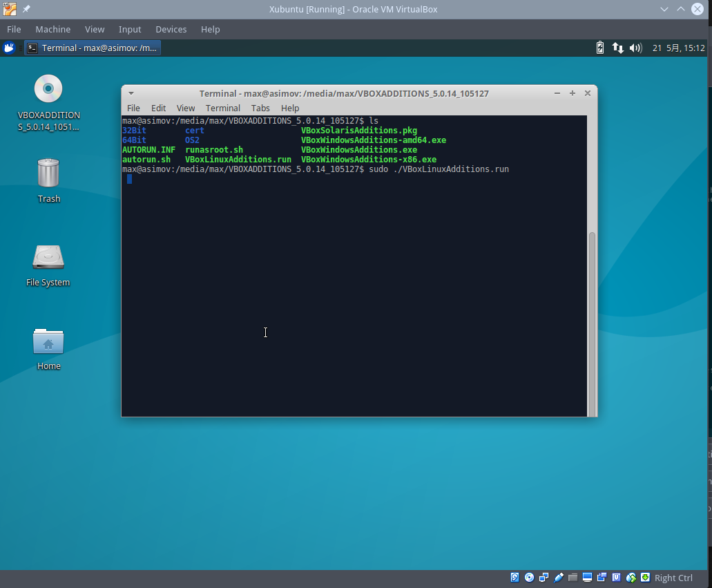Click AUTORUN.INF in the listing
Image resolution: width=712 pixels, height=588 pixels.
pyautogui.click(x=148, y=150)
